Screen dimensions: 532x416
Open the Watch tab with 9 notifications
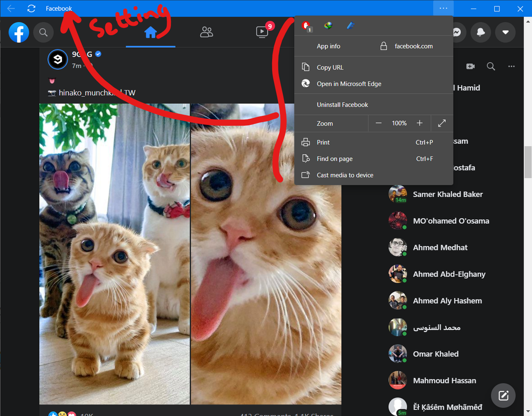click(x=261, y=32)
